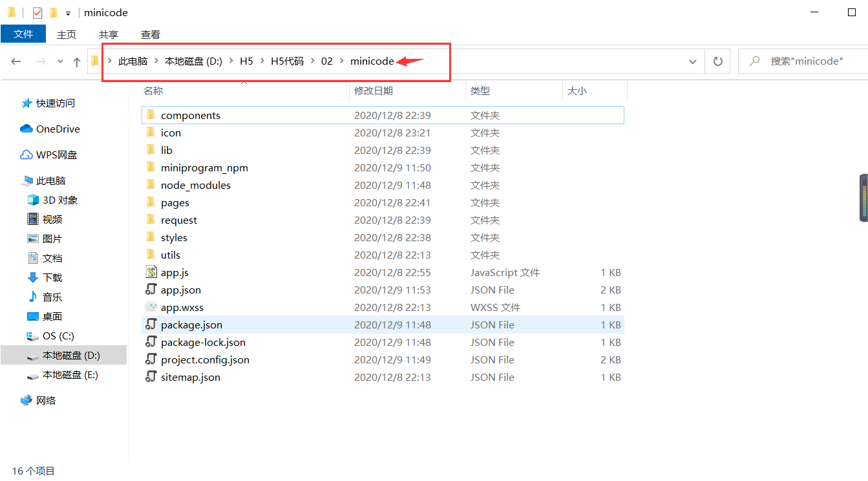This screenshot has width=868, height=481.
Task: Expand the chevron after 02 breadcrumb
Action: (341, 61)
